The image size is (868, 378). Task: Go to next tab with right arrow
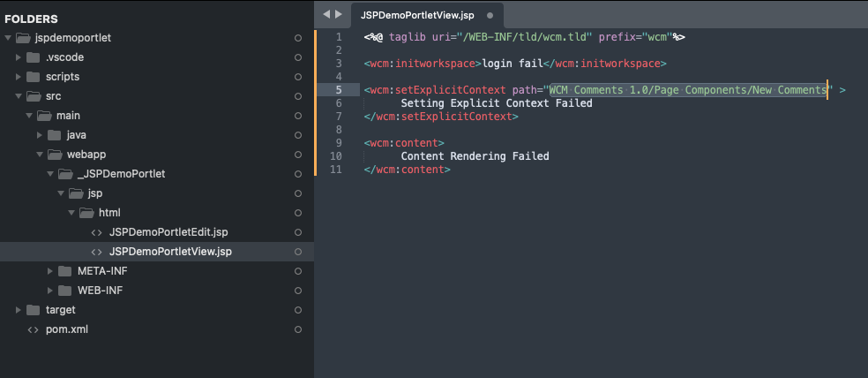[x=339, y=14]
